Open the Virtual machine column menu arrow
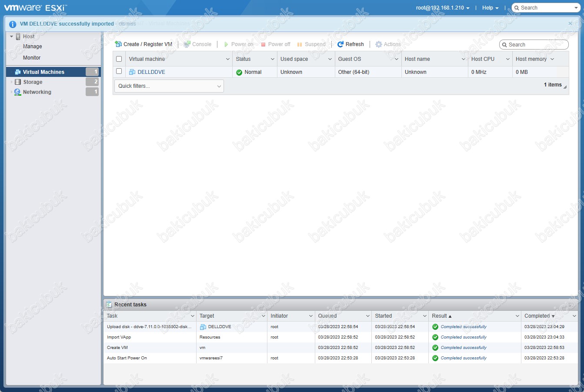584x392 pixels. click(228, 59)
